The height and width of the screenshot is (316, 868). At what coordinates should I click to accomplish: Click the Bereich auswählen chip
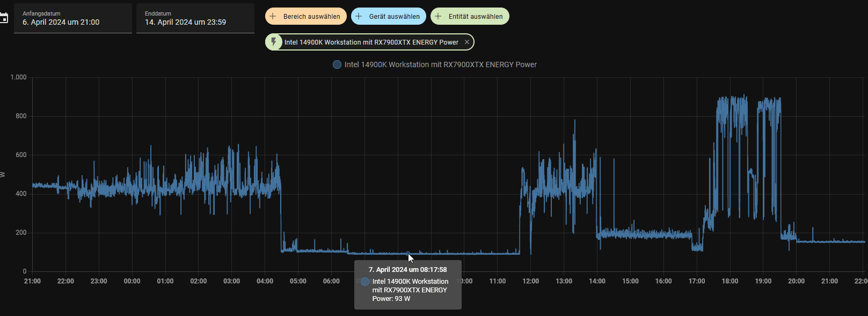(x=306, y=16)
